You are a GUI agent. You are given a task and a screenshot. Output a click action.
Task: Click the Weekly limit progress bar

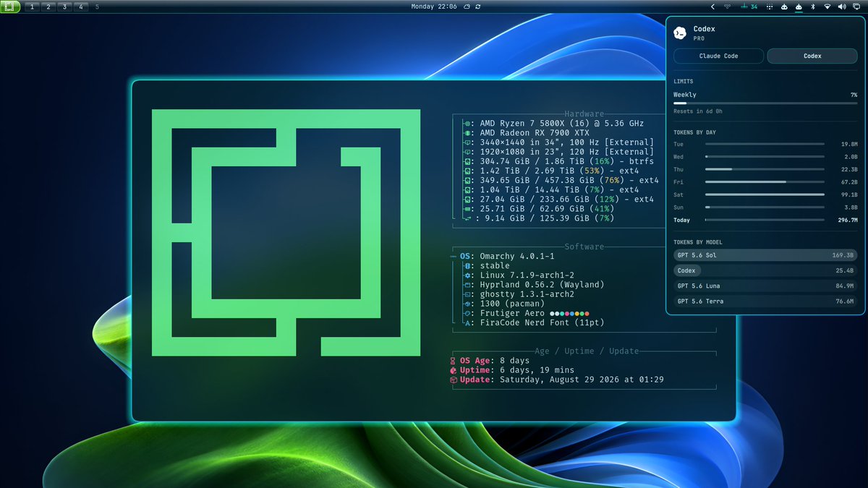(765, 103)
